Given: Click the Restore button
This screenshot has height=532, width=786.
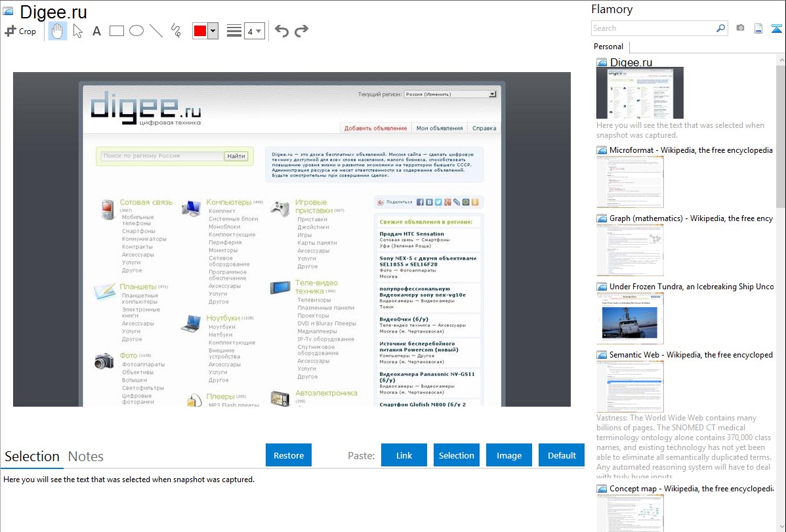Looking at the screenshot, I should [289, 455].
